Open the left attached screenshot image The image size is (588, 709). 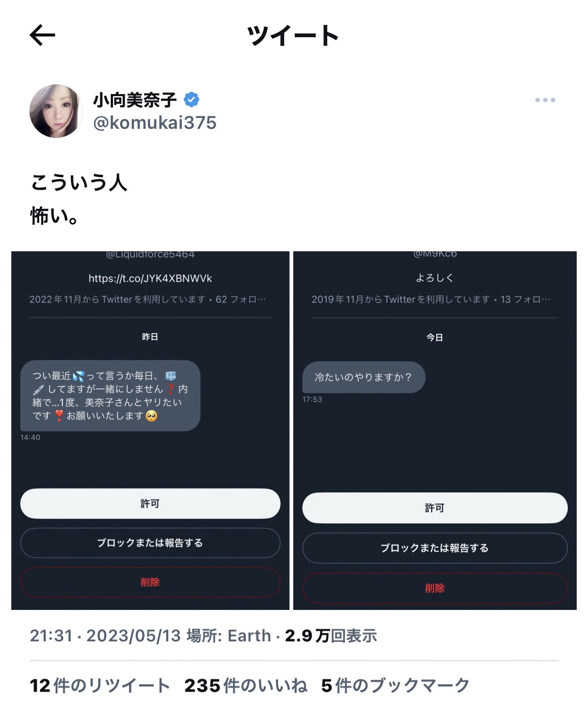pyautogui.click(x=150, y=430)
